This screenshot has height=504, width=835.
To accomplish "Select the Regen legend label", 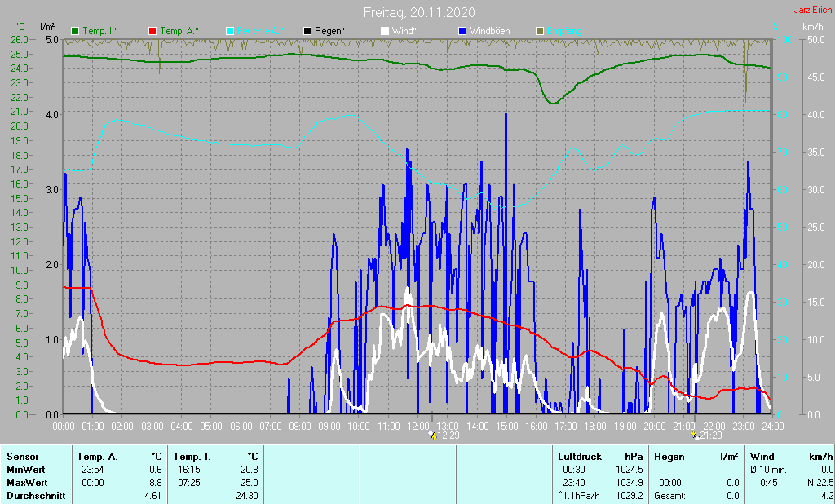I will (x=328, y=31).
